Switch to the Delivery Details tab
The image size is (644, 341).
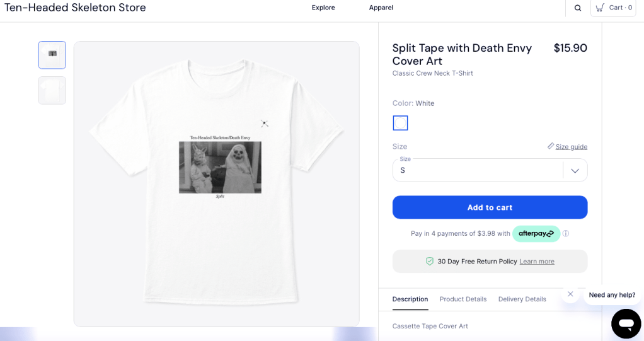pyautogui.click(x=522, y=299)
